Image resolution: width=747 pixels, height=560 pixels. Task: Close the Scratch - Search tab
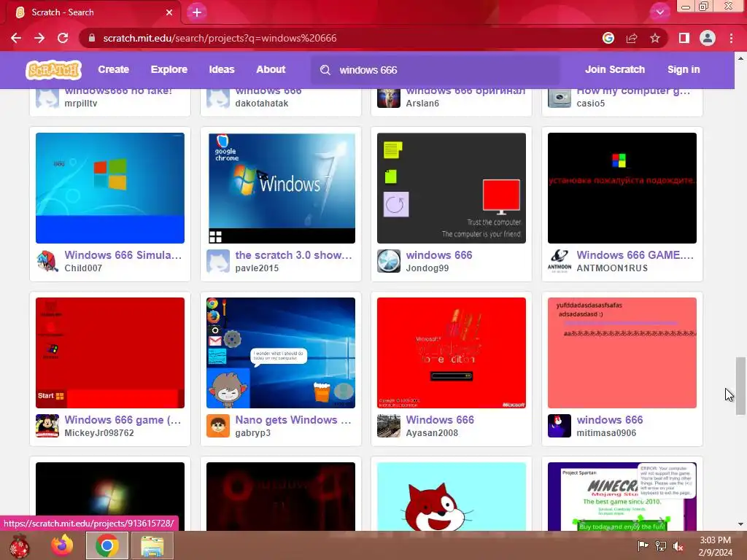point(169,12)
